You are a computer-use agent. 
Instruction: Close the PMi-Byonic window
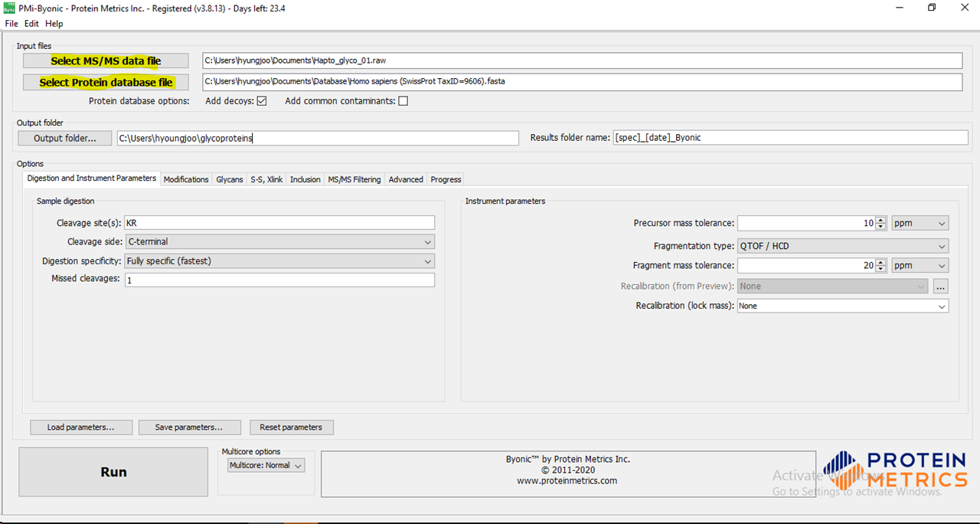tap(965, 8)
